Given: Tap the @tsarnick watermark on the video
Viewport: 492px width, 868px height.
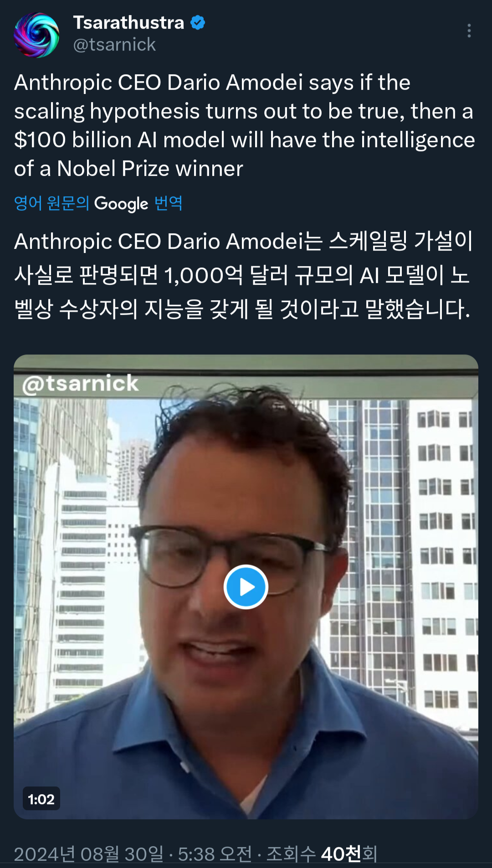Looking at the screenshot, I should pos(80,384).
